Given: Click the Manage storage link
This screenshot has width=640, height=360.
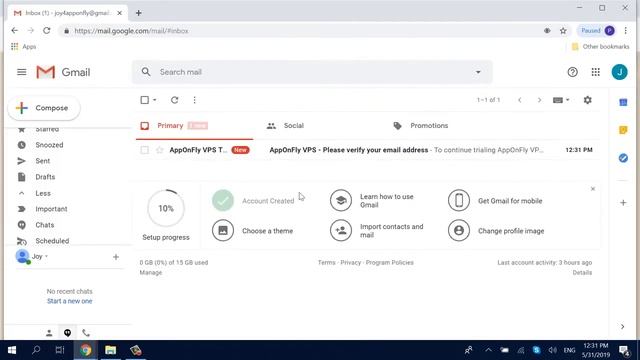Looking at the screenshot, I should point(151,273).
